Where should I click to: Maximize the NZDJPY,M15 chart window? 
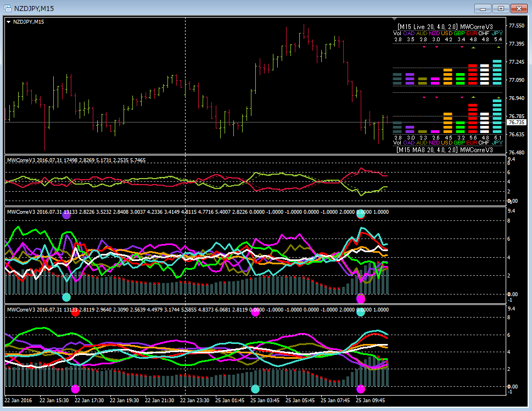point(501,8)
